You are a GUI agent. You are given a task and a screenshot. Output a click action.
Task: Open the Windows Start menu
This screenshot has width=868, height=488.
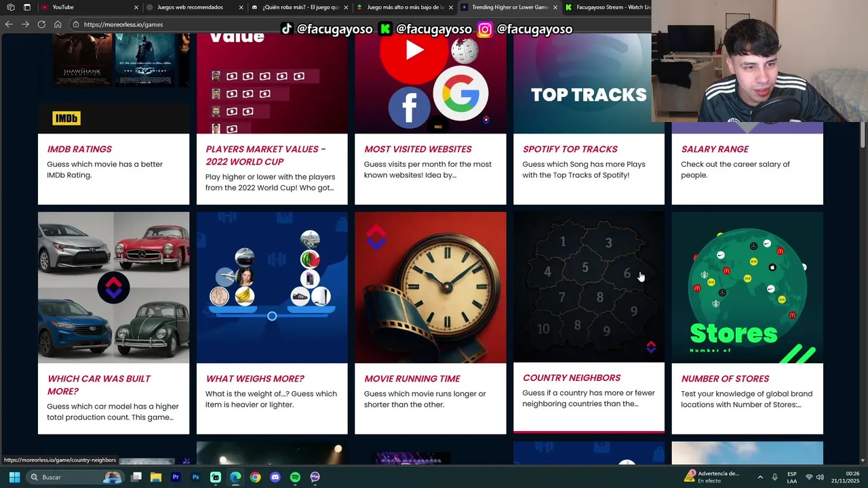(14, 477)
